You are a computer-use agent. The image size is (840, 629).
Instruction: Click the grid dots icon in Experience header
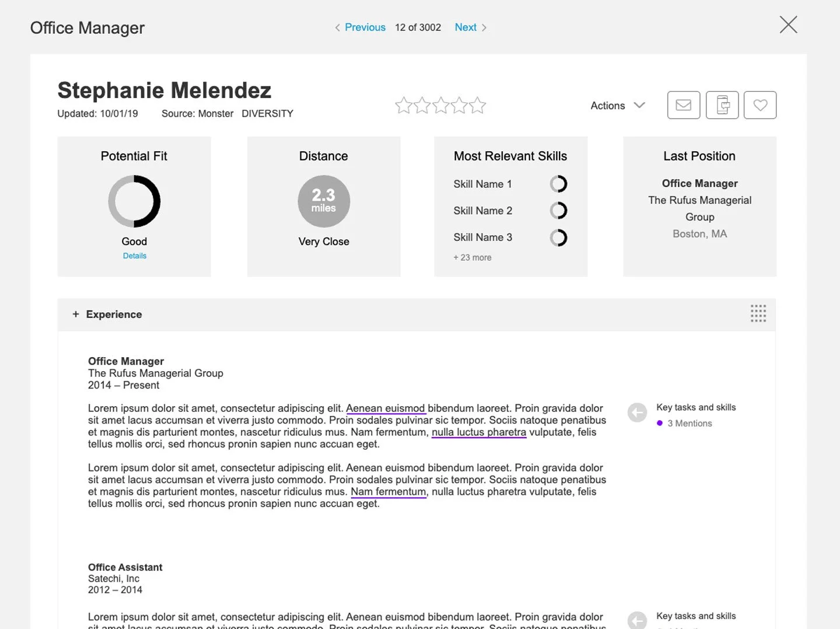click(x=758, y=313)
